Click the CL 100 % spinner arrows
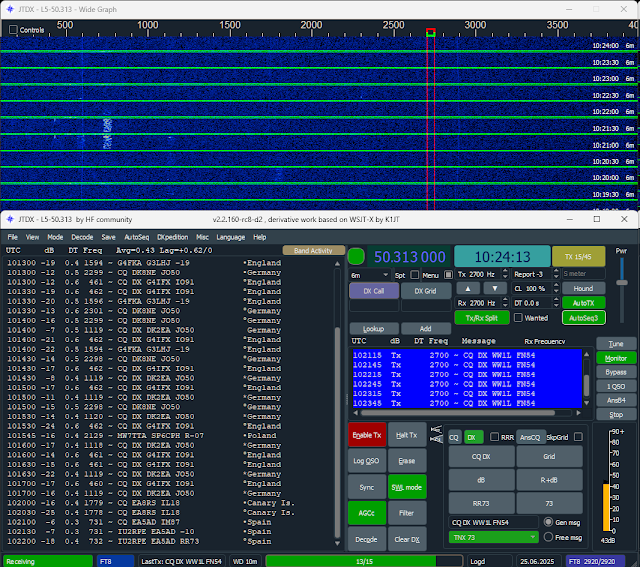Screen dimensions: 640x567 pos(556,288)
